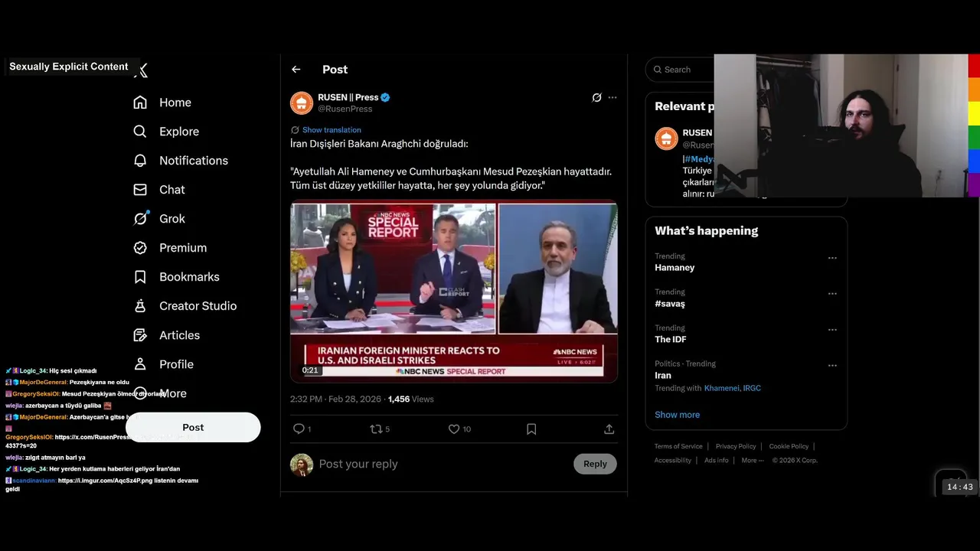Screen dimensions: 980x551
Task: Open Cookie Policy link
Action: coord(789,446)
